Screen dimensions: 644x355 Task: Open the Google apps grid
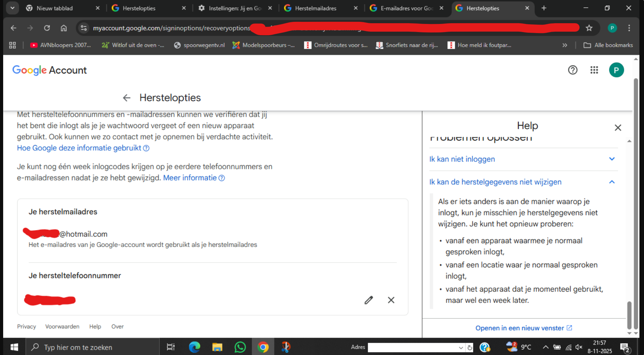click(x=594, y=70)
